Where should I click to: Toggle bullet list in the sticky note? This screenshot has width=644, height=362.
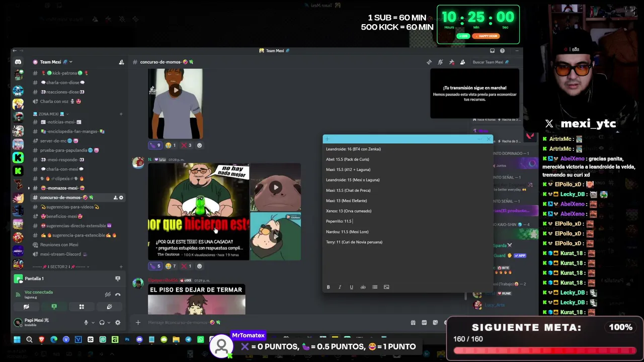pos(375,287)
